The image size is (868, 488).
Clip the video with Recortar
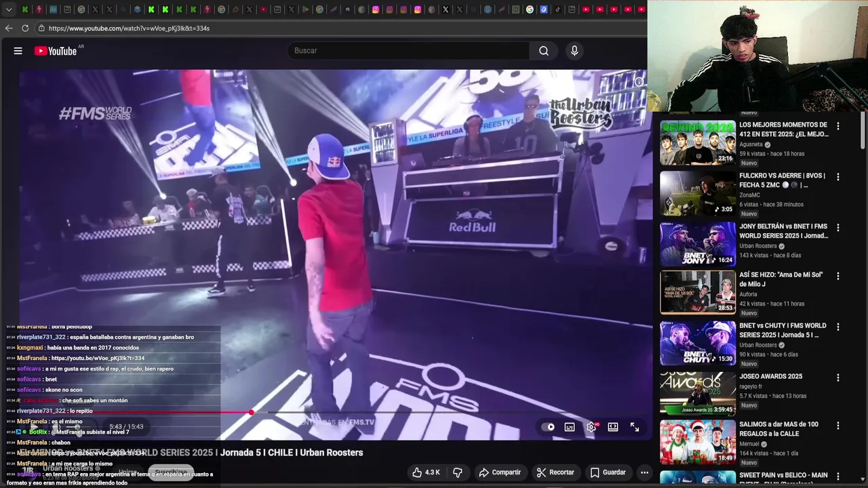pyautogui.click(x=555, y=472)
